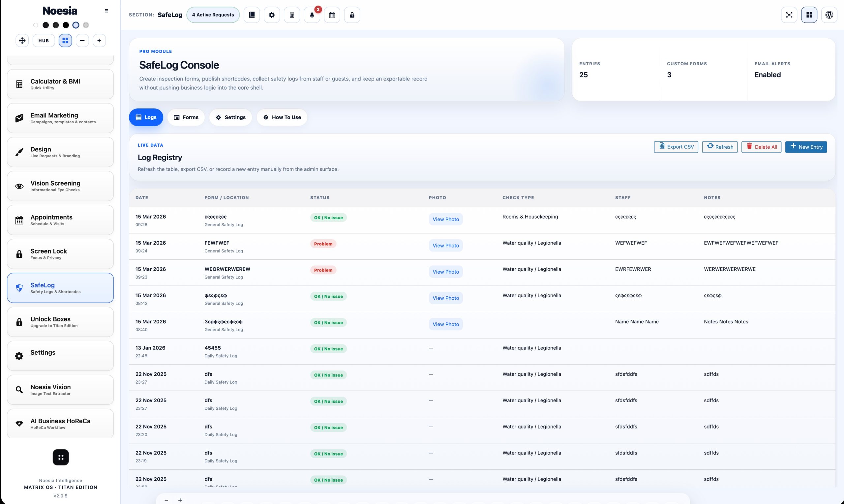Viewport: 844px width, 504px height.
Task: Select the grid view icon beside HUB
Action: pyautogui.click(x=65, y=41)
